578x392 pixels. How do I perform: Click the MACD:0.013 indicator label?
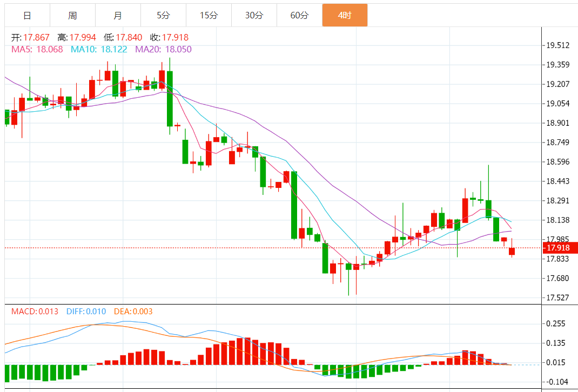[35, 312]
